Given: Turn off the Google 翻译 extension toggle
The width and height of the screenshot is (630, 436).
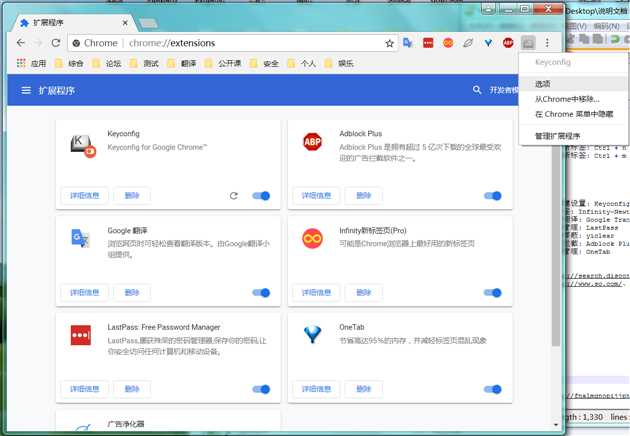Looking at the screenshot, I should tap(261, 293).
